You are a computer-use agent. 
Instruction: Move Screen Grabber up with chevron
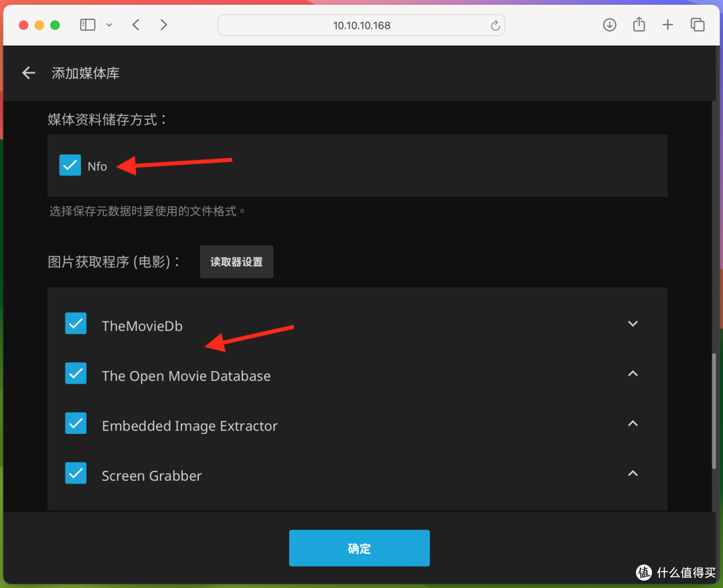click(x=633, y=473)
